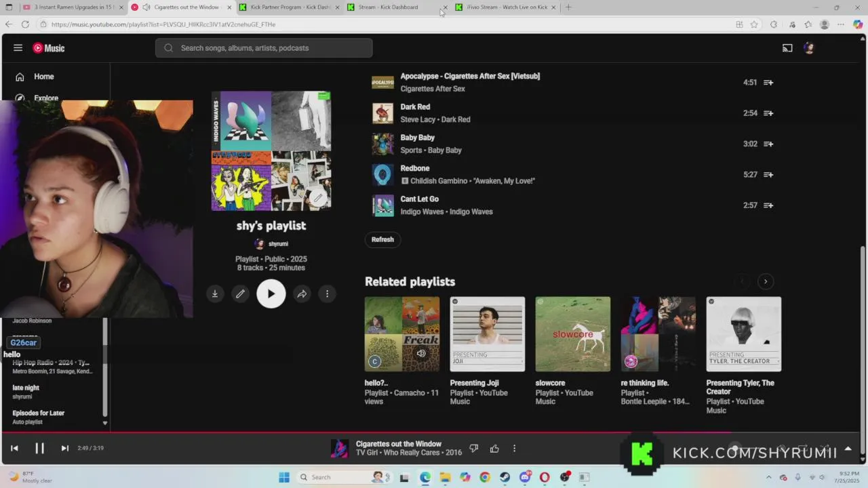Viewport: 868px width, 488px height.
Task: Go to next related playlists page
Action: coord(766,281)
